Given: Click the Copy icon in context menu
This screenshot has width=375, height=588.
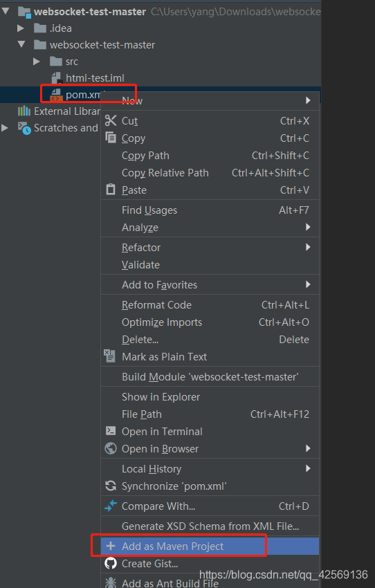Looking at the screenshot, I should [x=111, y=138].
